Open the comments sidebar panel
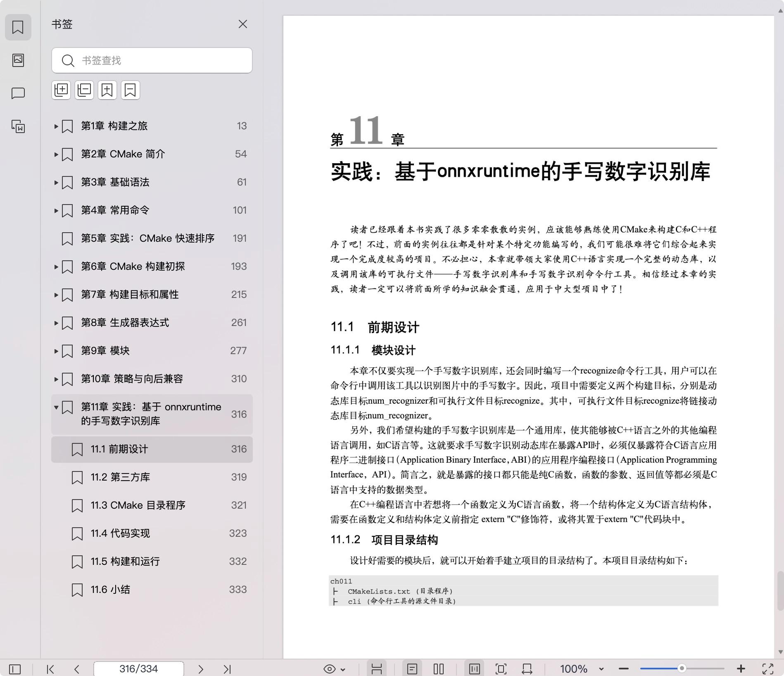The width and height of the screenshot is (784, 676). click(x=18, y=93)
